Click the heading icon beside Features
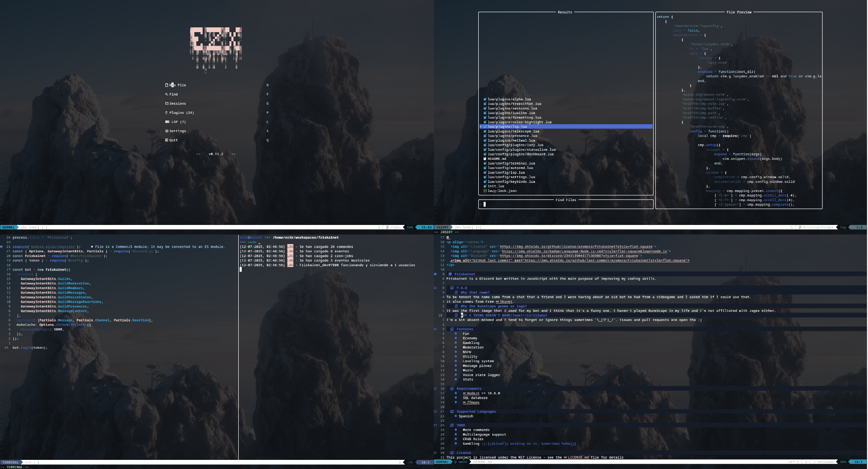868x469 pixels. click(x=452, y=329)
